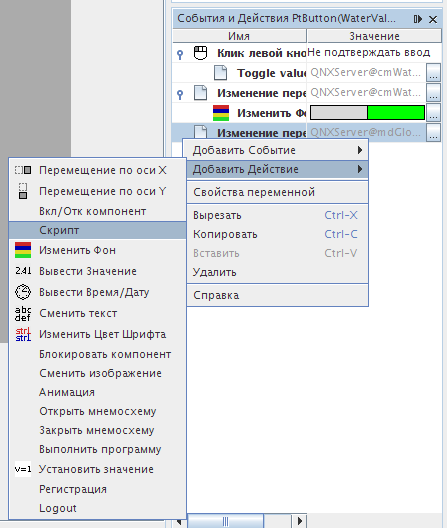Screen dimensions: 447x528
Task: Open ellipsis button for first Изменение переменной row
Action: 434,93
